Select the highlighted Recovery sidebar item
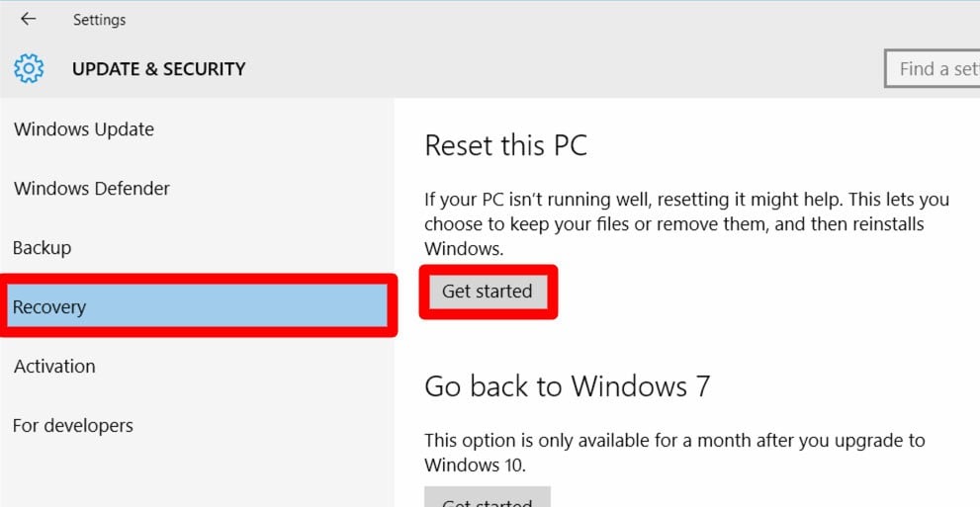 (198, 306)
